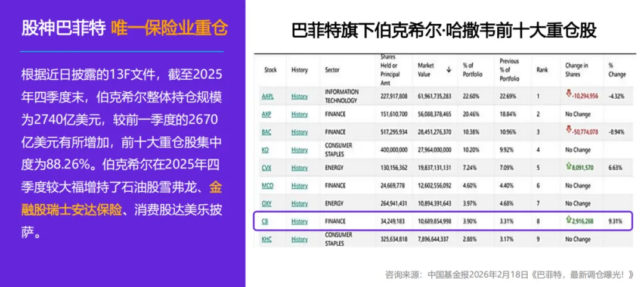This screenshot has height=287, width=644.
Task: Click shares held value 400,000,000
Action: pyautogui.click(x=394, y=150)
